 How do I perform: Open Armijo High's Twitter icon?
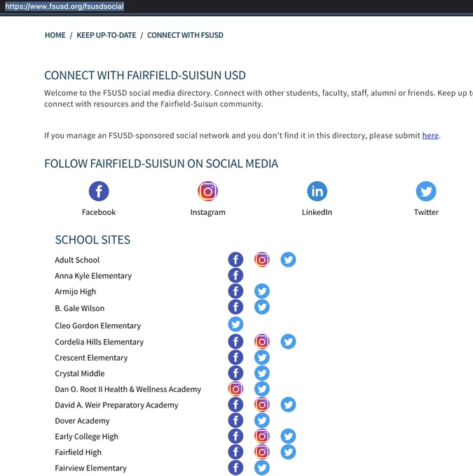[262, 291]
